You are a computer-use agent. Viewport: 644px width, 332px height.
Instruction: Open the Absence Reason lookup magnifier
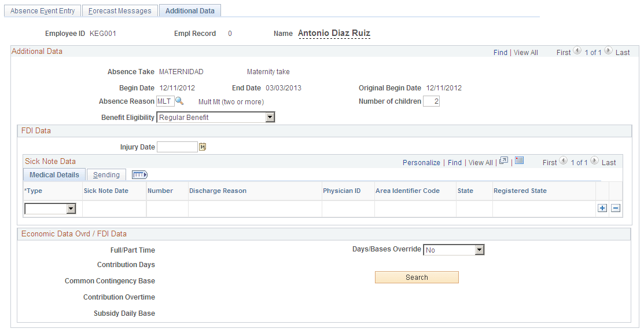pos(179,101)
